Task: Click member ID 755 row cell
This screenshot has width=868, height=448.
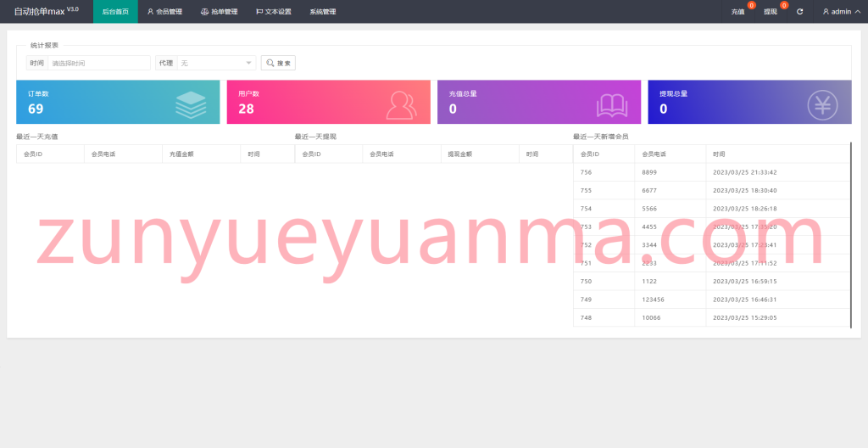Action: [x=604, y=191]
